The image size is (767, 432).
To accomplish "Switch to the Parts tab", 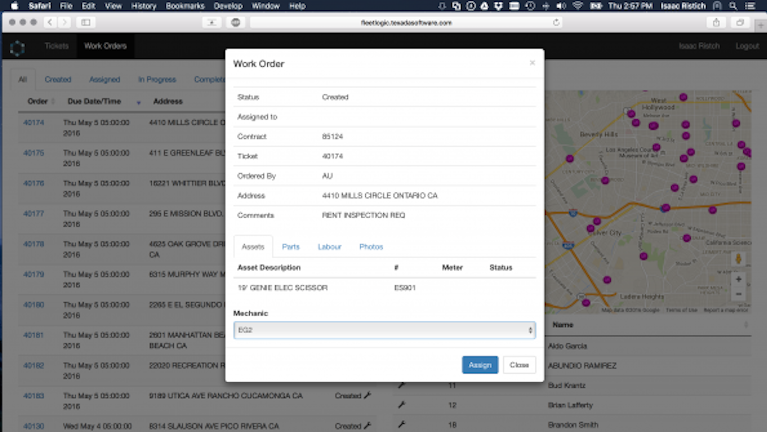I will tap(291, 246).
